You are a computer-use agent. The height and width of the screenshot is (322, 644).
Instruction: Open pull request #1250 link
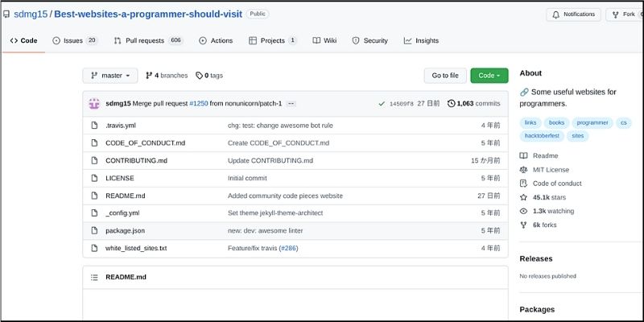(x=198, y=104)
